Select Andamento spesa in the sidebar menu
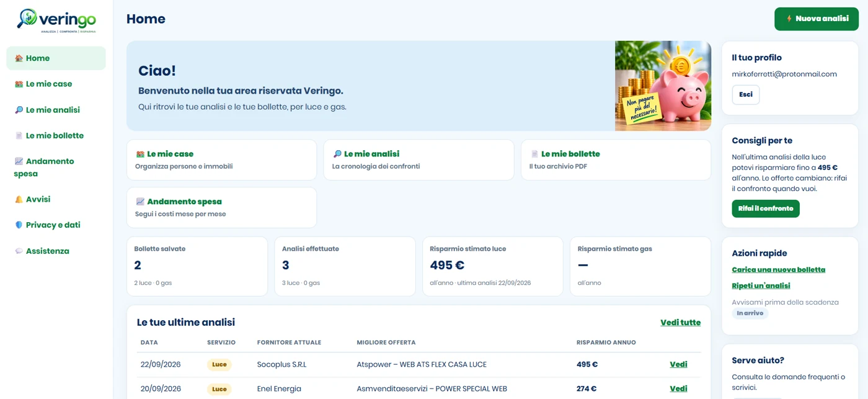Viewport: 868px width, 399px height. [56, 168]
